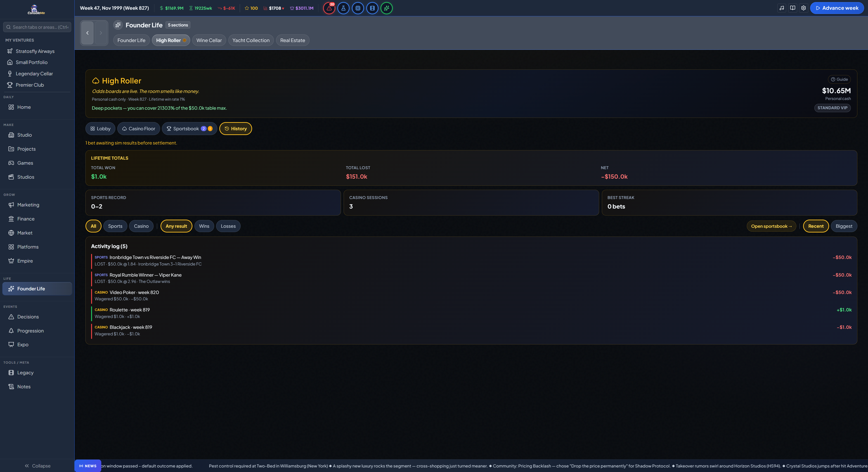Screen dimensions: 868x472
Task: Click the Advance week button
Action: [837, 8]
